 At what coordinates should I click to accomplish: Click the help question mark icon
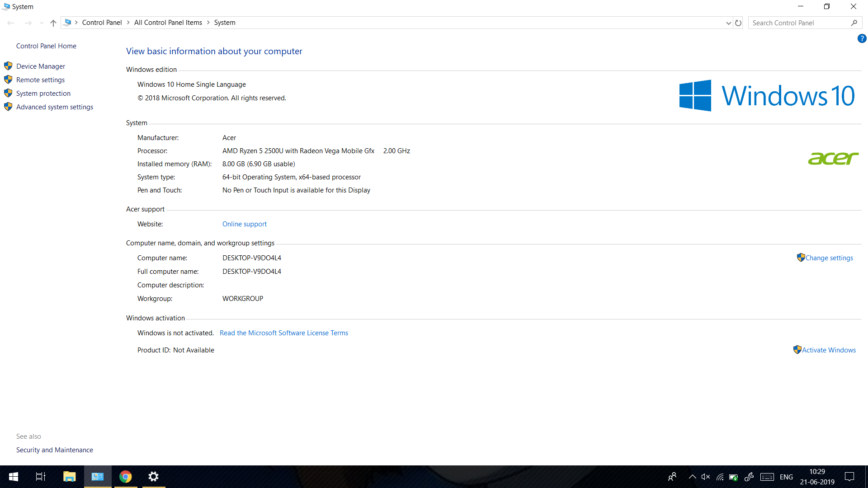pos(862,39)
